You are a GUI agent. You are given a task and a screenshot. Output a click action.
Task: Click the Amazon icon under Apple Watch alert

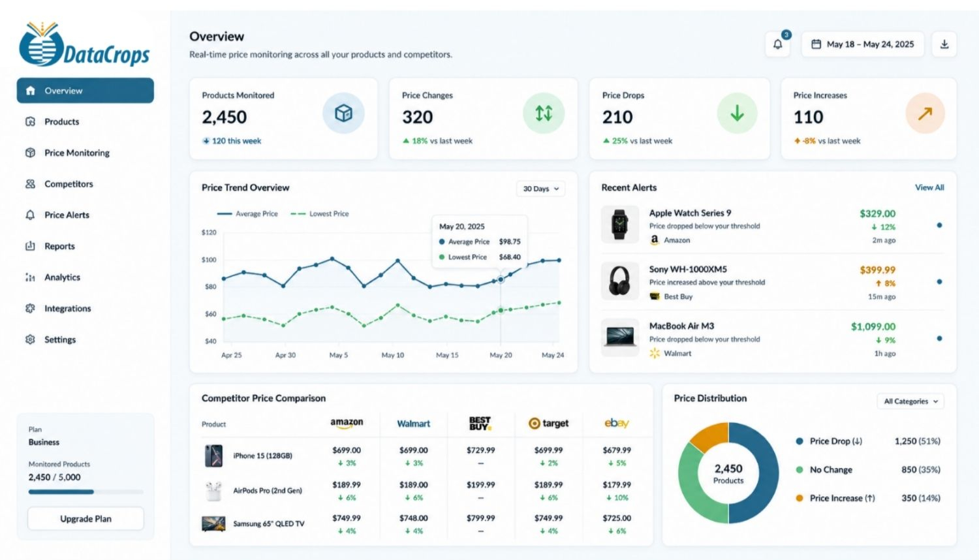coord(655,240)
